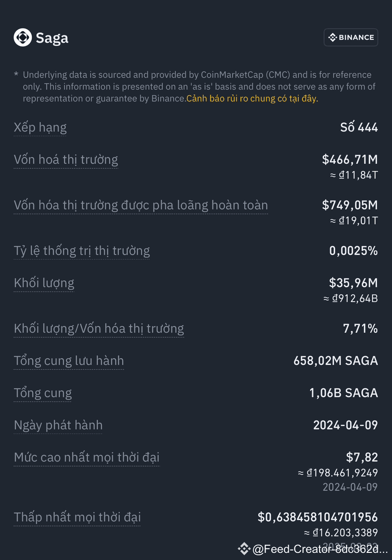This screenshot has width=392, height=560.
Task: Click the Tỷ lệ thống trị thị trường label
Action: tap(81, 250)
